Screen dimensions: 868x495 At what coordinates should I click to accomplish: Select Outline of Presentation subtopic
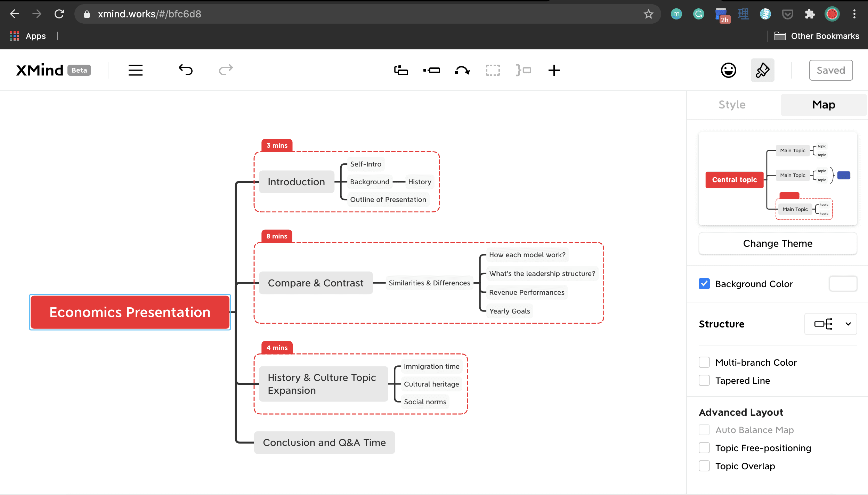click(x=388, y=200)
